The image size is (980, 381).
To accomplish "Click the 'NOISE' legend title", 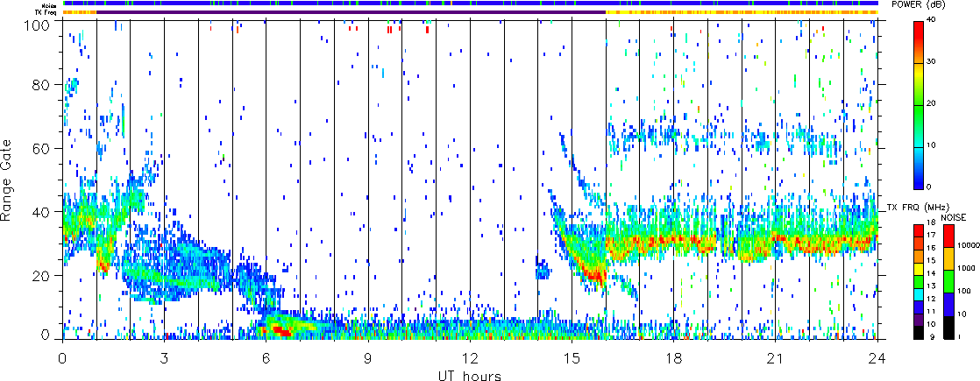I will point(954,216).
